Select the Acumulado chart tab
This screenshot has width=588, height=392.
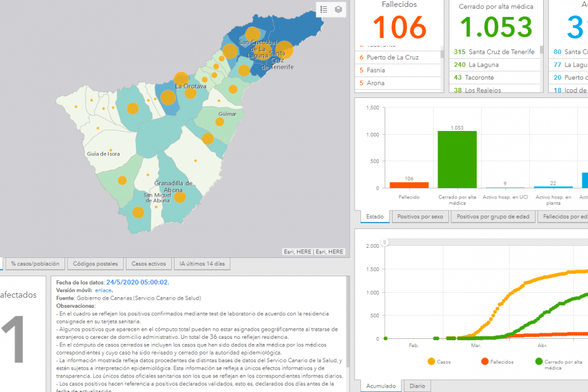(x=381, y=386)
